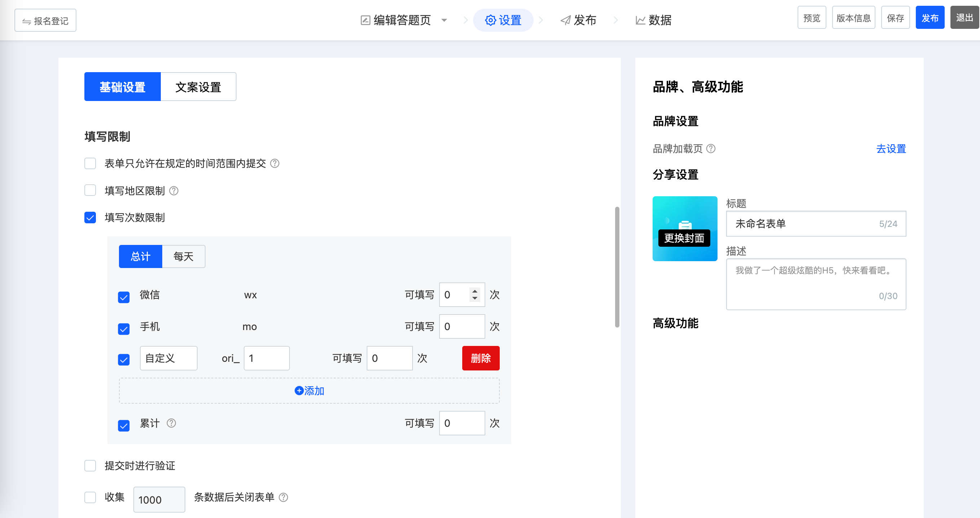This screenshot has height=518, width=980.
Task: Go to the 发布 step
Action: pyautogui.click(x=578, y=20)
